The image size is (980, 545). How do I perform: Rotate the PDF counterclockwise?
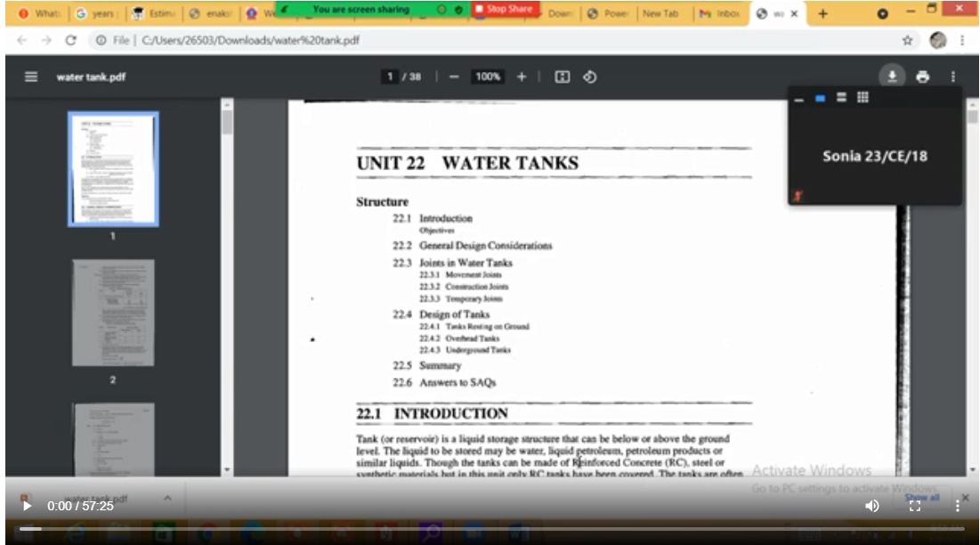(x=589, y=77)
